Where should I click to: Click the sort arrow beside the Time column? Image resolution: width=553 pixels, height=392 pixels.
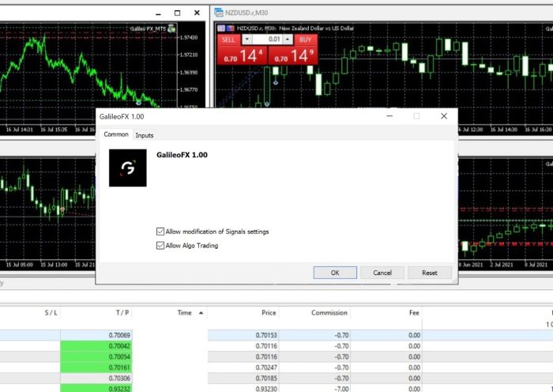click(x=201, y=313)
